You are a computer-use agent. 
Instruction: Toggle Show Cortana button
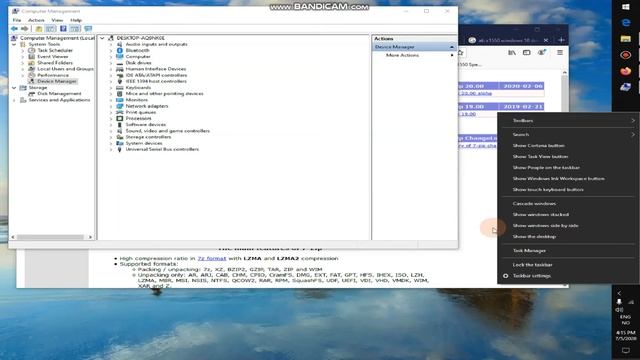[568, 145]
